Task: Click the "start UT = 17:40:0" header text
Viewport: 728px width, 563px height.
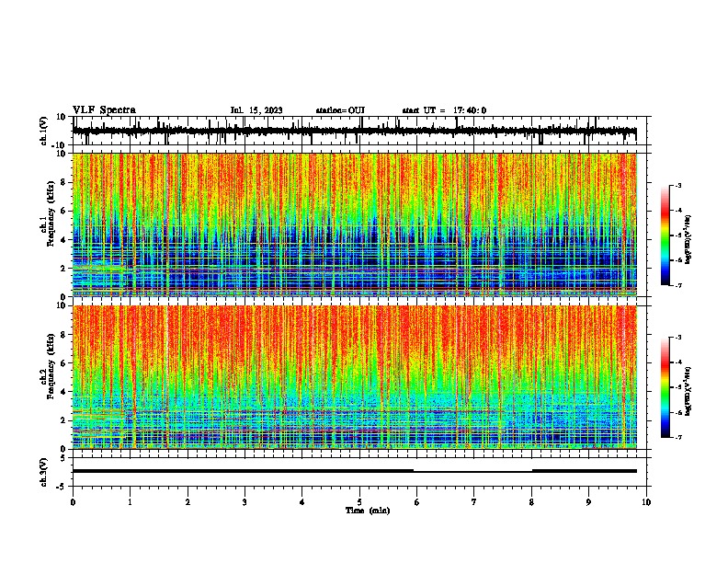Action: (444, 110)
